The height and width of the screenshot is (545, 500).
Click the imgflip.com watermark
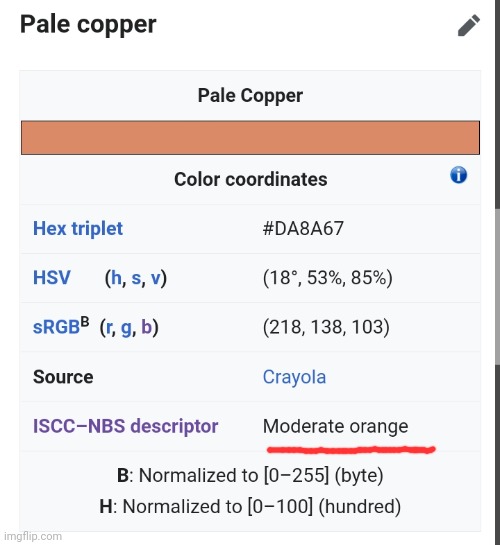click(x=33, y=536)
